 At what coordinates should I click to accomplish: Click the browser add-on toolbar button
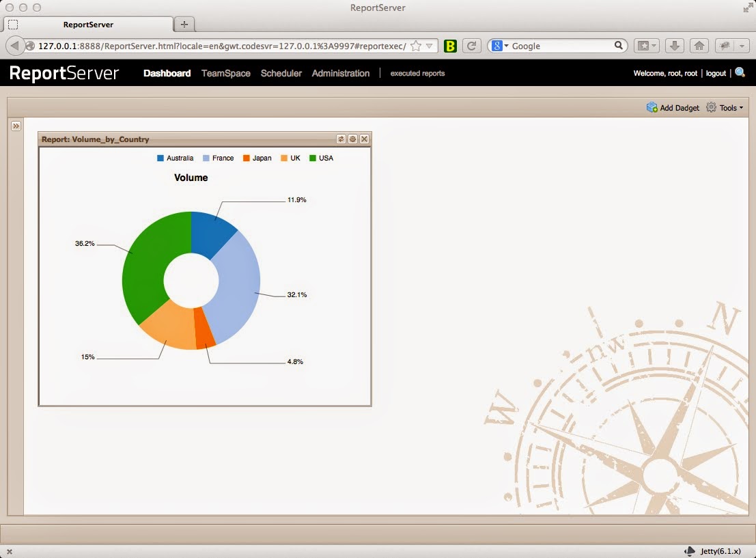725,46
